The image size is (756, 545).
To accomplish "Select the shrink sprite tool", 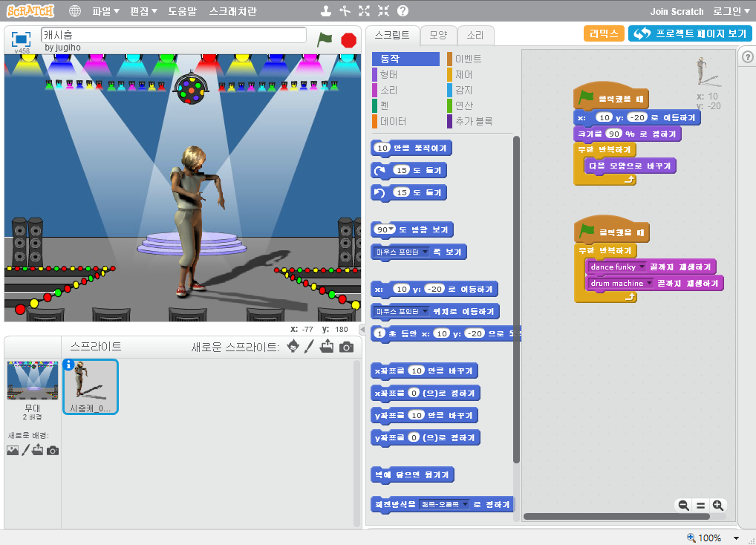I will click(383, 11).
